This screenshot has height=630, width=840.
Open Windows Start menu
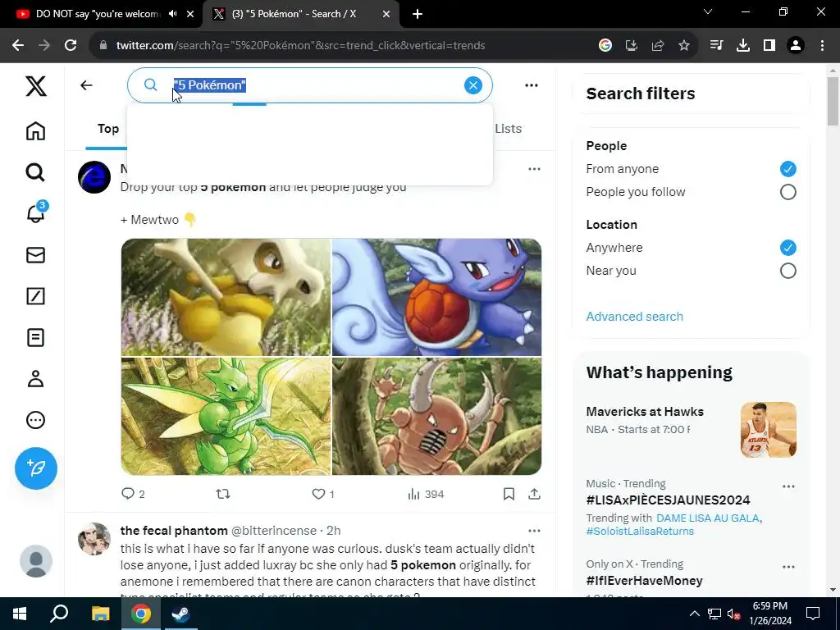20,614
